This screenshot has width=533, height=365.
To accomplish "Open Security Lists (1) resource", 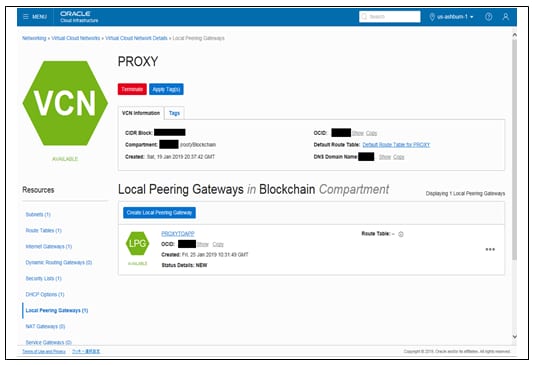I will click(x=44, y=278).
